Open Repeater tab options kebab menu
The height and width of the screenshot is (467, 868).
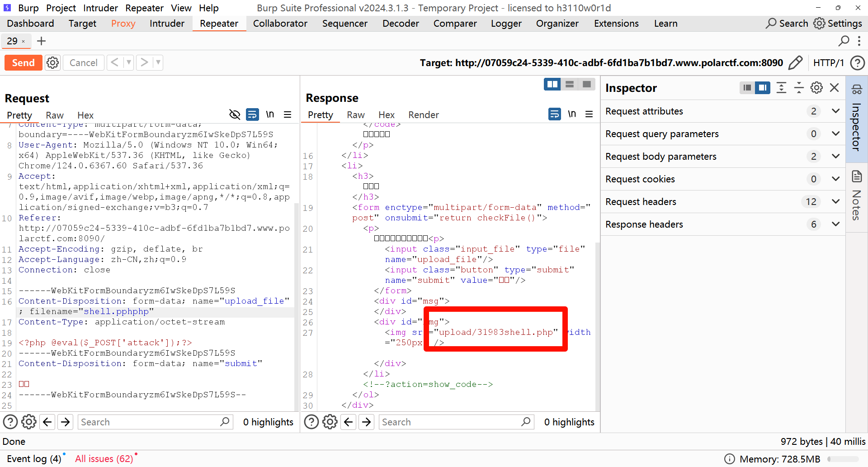(859, 41)
